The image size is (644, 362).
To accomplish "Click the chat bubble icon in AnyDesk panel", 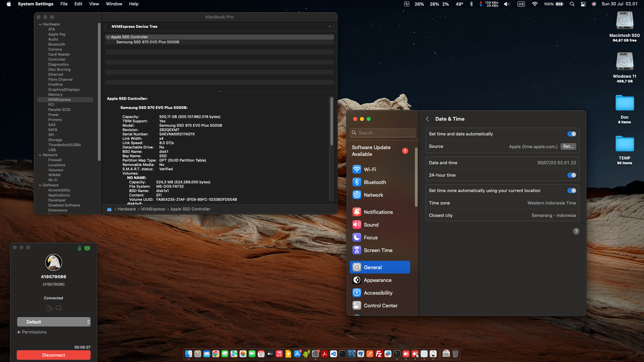I will click(x=58, y=308).
